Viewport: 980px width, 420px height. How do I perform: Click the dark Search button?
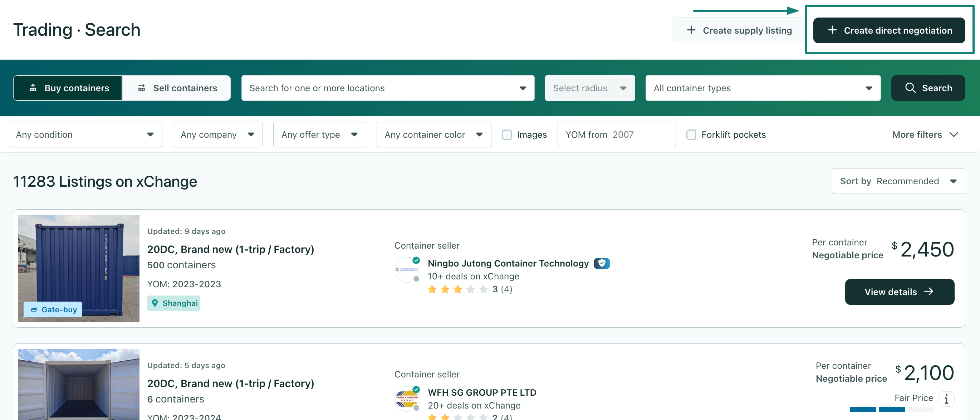(928, 88)
